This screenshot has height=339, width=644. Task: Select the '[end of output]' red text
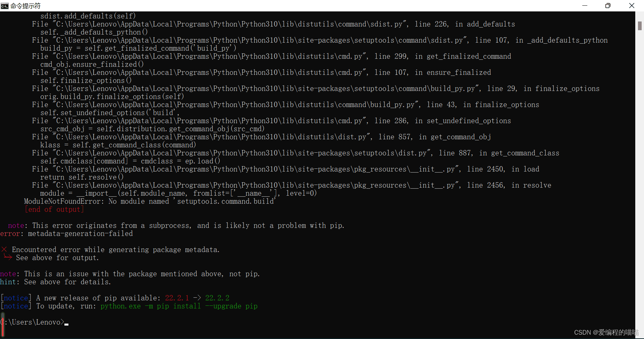pos(54,209)
